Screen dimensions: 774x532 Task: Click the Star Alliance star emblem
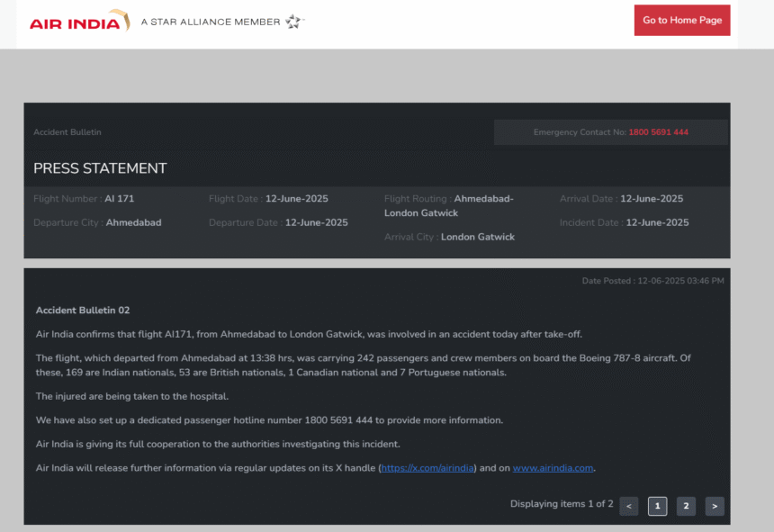pyautogui.click(x=293, y=22)
